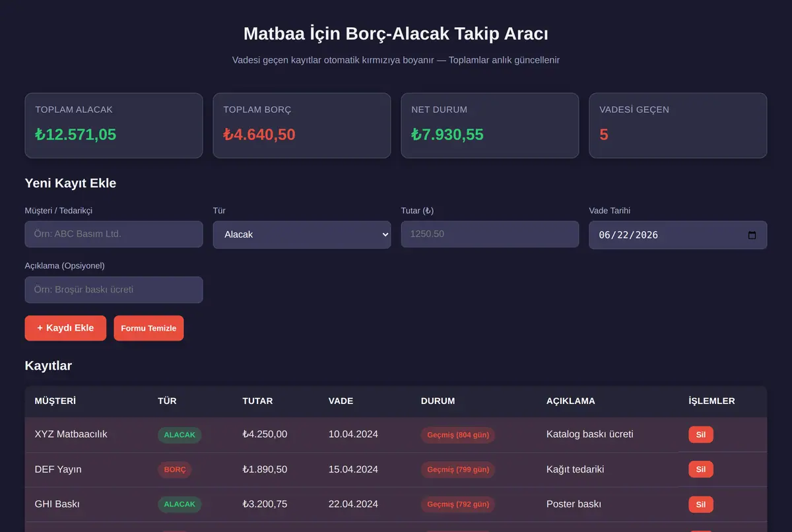This screenshot has height=532, width=792.
Task: Click the TÜR column header
Action: [x=167, y=401]
